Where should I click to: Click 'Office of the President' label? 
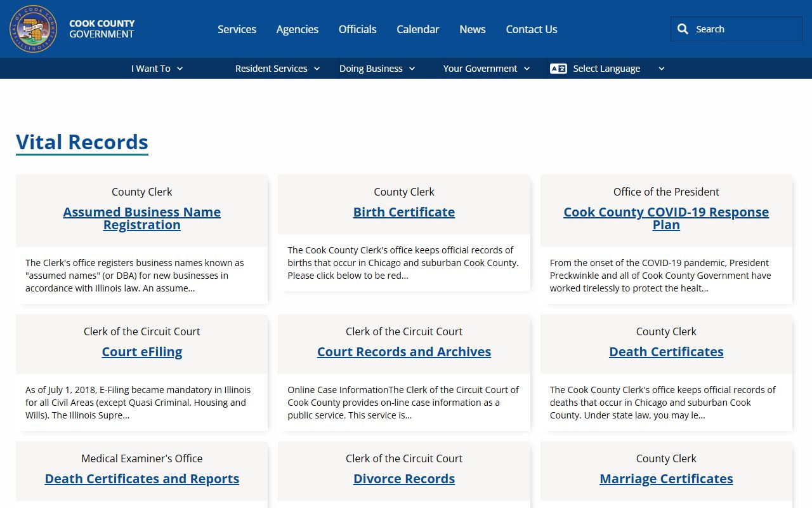666,192
